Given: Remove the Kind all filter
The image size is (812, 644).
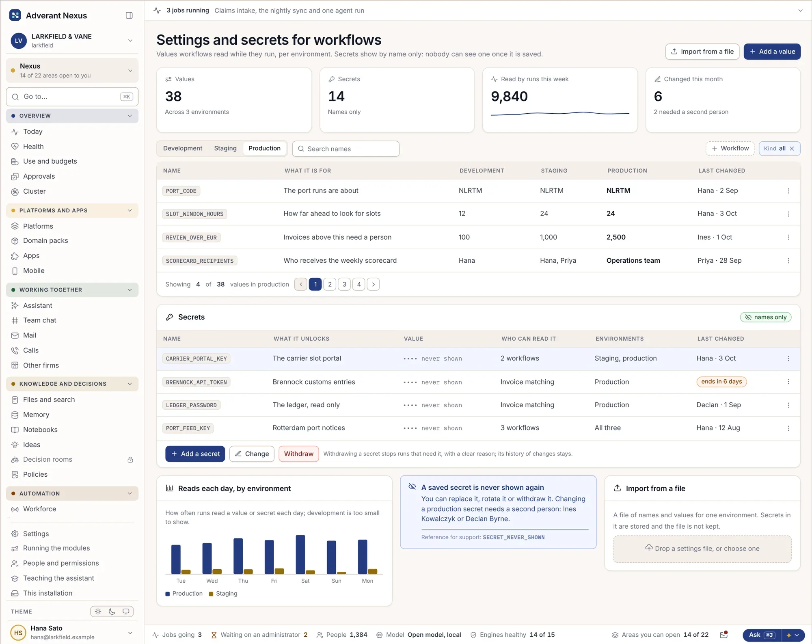Looking at the screenshot, I should point(792,149).
